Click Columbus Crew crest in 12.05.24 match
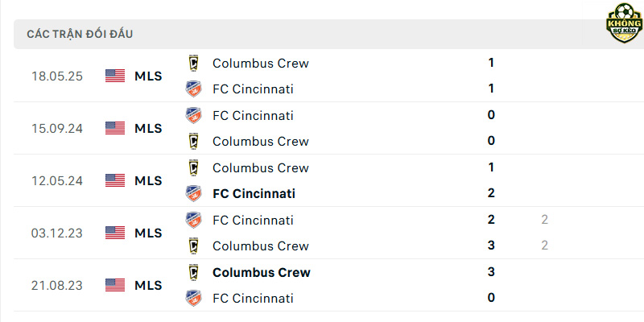The height and width of the screenshot is (322, 644). 193,167
